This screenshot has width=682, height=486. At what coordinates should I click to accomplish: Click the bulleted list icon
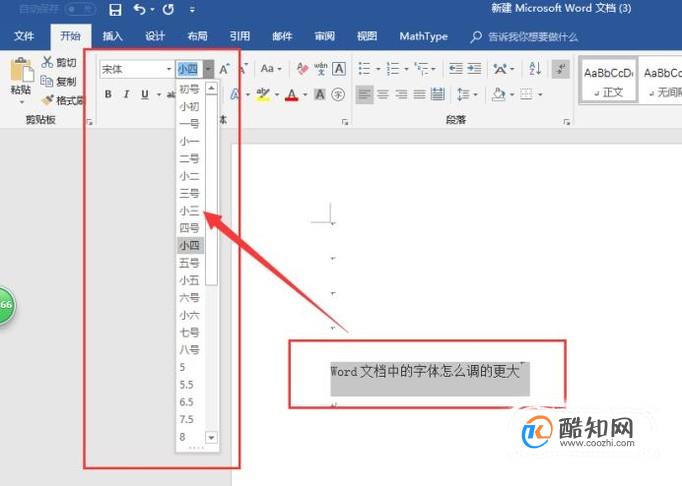(x=364, y=68)
